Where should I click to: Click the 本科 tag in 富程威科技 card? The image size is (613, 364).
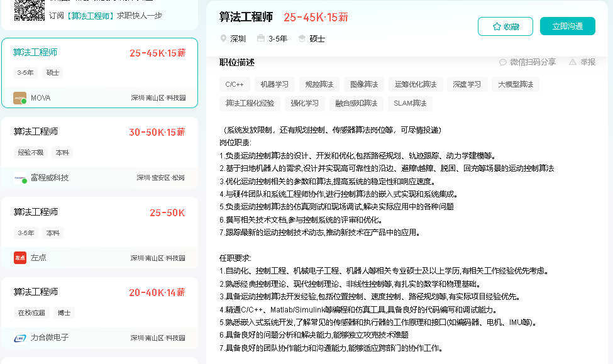[62, 153]
